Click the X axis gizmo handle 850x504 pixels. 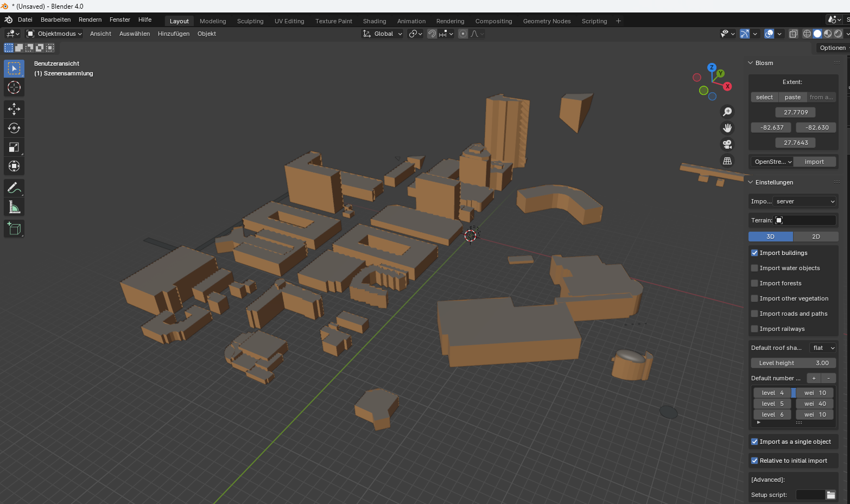pos(727,86)
